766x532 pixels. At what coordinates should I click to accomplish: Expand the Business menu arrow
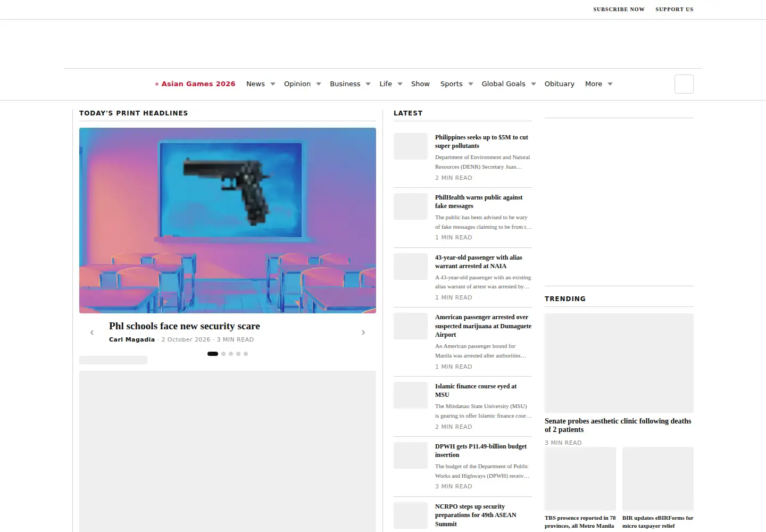pyautogui.click(x=368, y=84)
